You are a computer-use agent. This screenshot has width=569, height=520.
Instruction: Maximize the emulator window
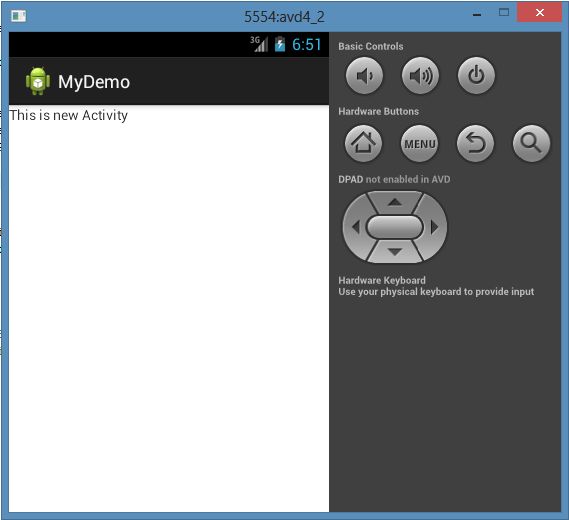(x=504, y=13)
